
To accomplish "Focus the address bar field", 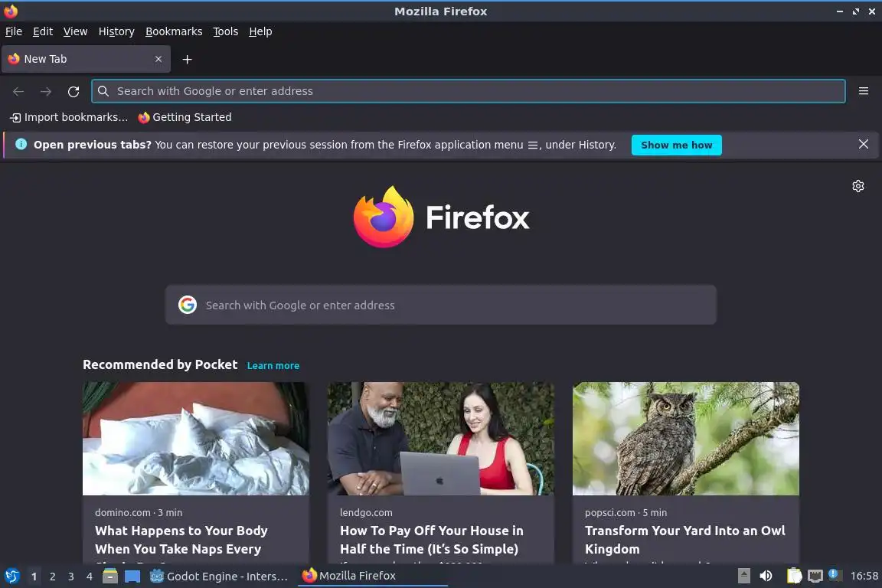I will click(468, 91).
